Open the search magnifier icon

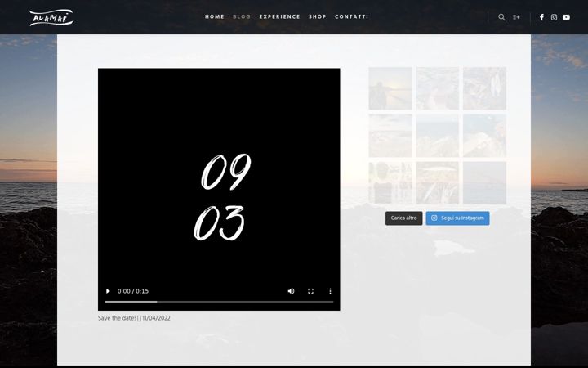pyautogui.click(x=501, y=17)
